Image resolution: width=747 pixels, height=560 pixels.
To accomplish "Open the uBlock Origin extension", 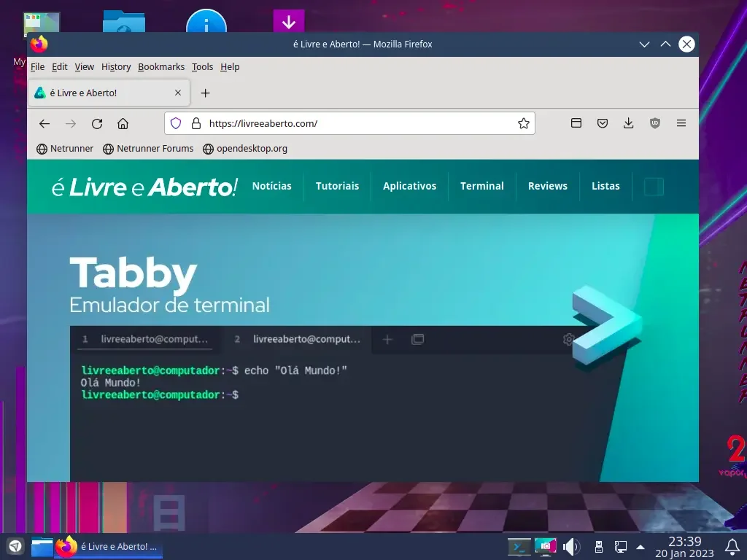I will pyautogui.click(x=655, y=123).
